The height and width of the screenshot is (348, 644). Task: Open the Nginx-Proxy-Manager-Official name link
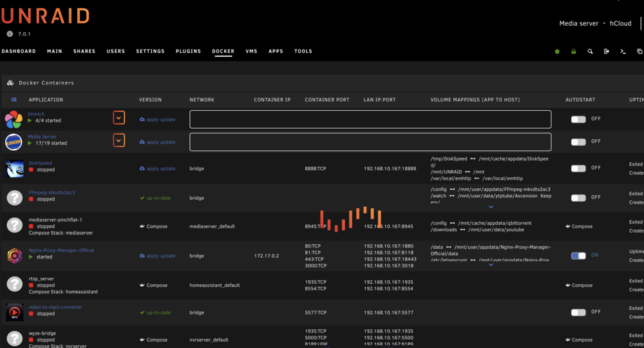point(61,250)
